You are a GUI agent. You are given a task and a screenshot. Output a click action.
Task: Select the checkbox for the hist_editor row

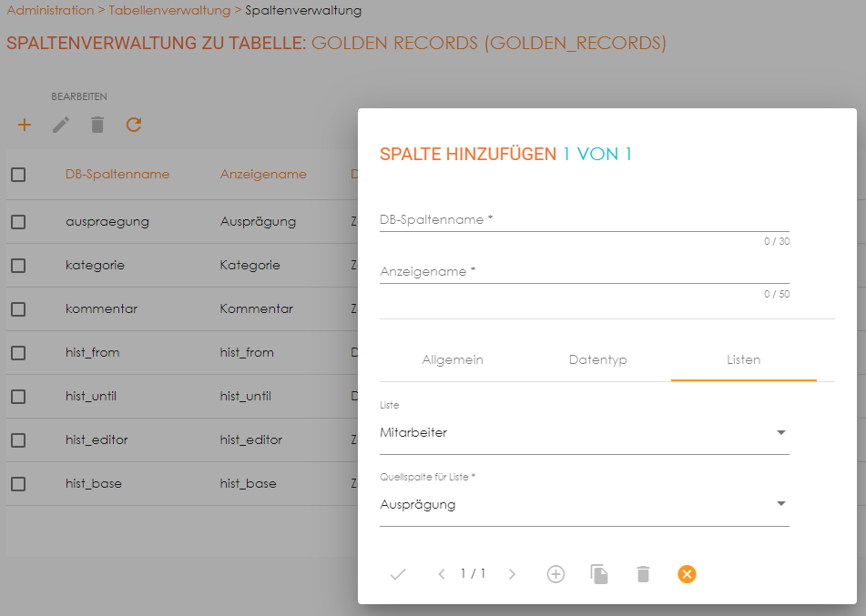click(x=18, y=440)
